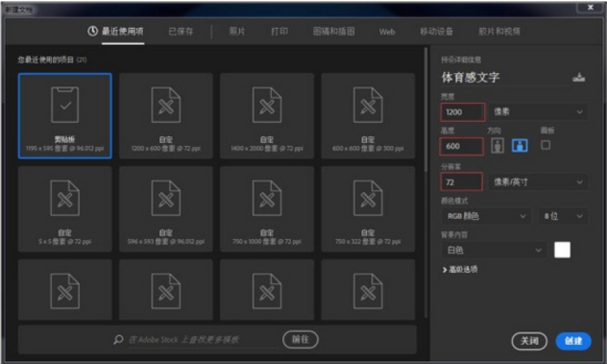
Task: Select the 剪贴板 clipboard preset
Action: (65, 116)
